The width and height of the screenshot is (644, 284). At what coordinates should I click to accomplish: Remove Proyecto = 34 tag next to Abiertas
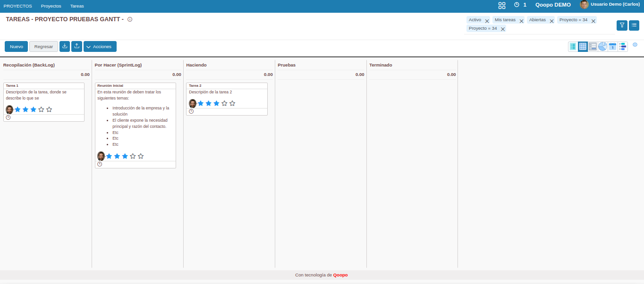coord(593,21)
